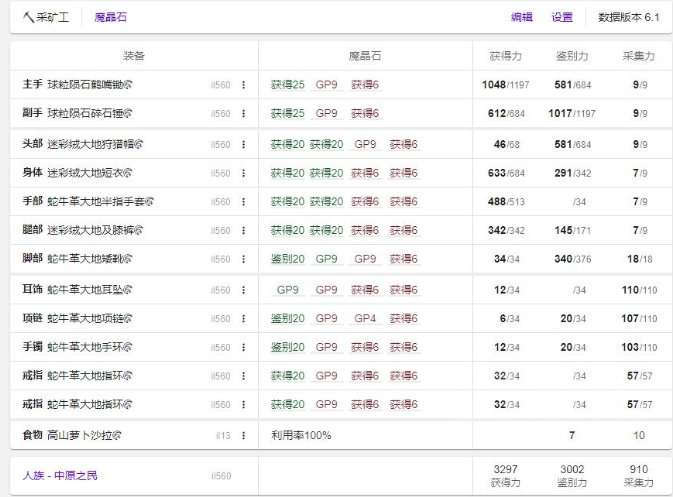Screen dimensions: 673x497
Task: Click the 魔晶石 column header
Action: pos(365,56)
